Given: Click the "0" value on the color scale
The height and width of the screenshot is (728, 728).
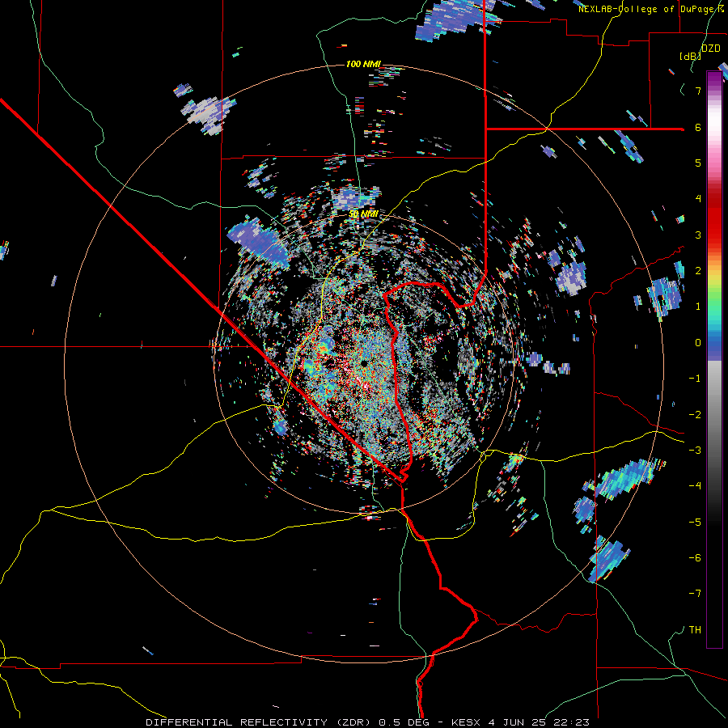Looking at the screenshot, I should (x=698, y=343).
